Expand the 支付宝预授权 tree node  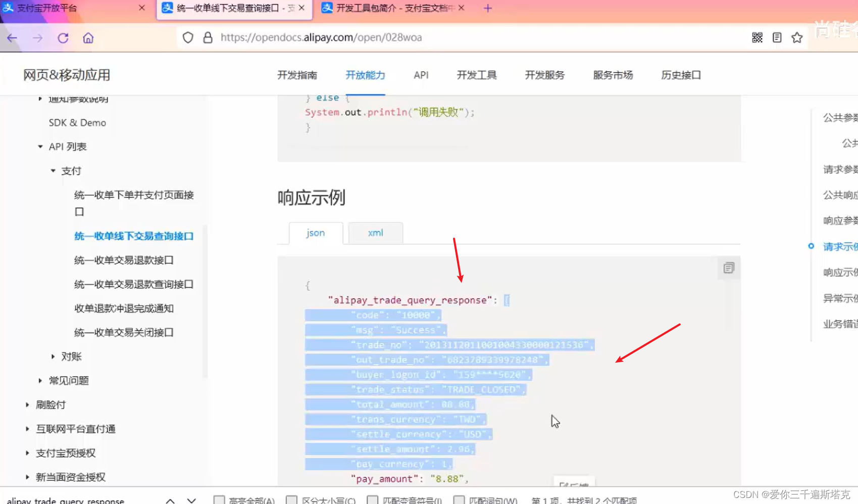pyautogui.click(x=27, y=453)
